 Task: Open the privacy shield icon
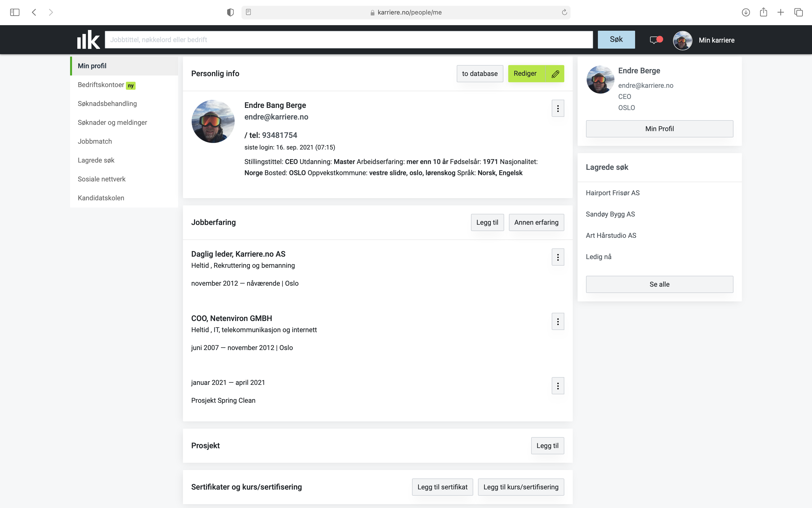click(x=230, y=12)
